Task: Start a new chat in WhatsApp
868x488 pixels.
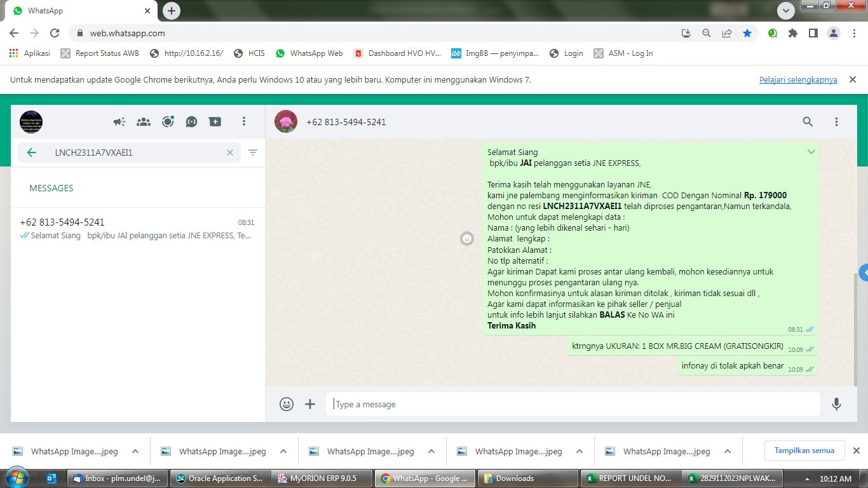Action: click(x=215, y=121)
